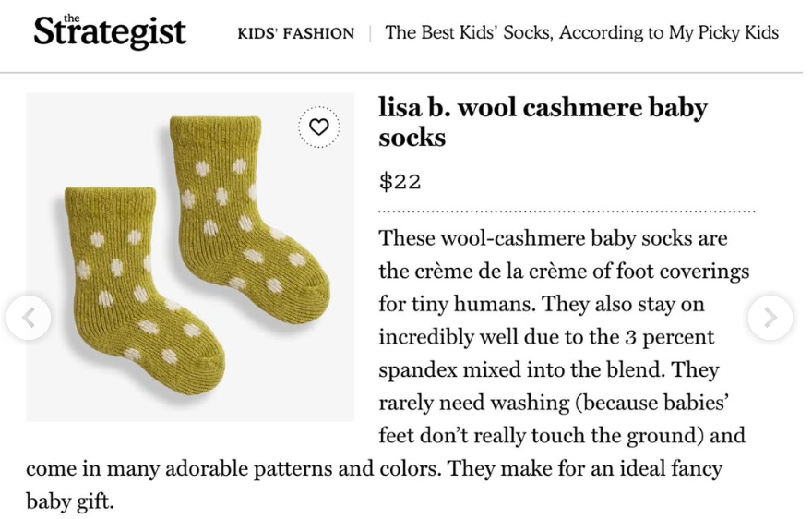
Task: Open the lisa b. wool cashmere baby socks title
Action: (543, 122)
